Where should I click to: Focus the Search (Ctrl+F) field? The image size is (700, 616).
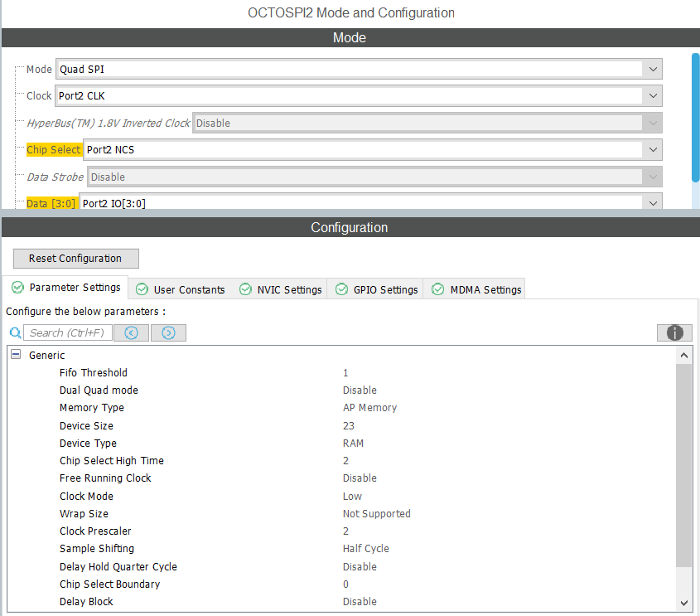pos(67,332)
